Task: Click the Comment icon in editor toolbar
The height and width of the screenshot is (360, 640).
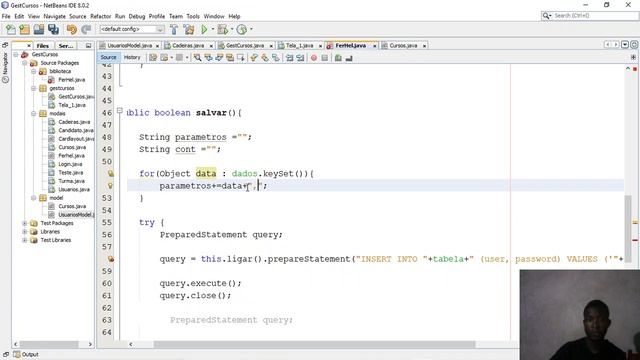Action: coord(338,58)
